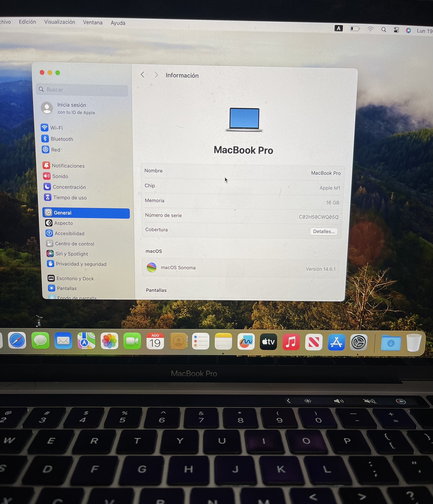
Task: Open Safari from the Dock
Action: [17, 341]
